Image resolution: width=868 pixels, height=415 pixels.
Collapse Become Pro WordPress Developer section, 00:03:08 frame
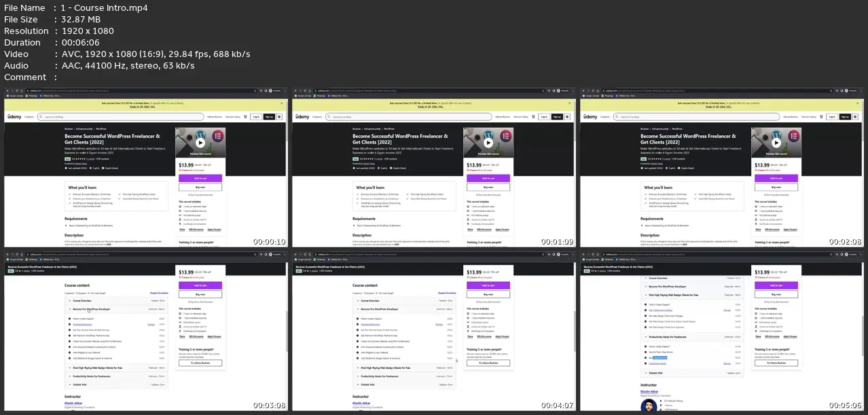pos(117,308)
